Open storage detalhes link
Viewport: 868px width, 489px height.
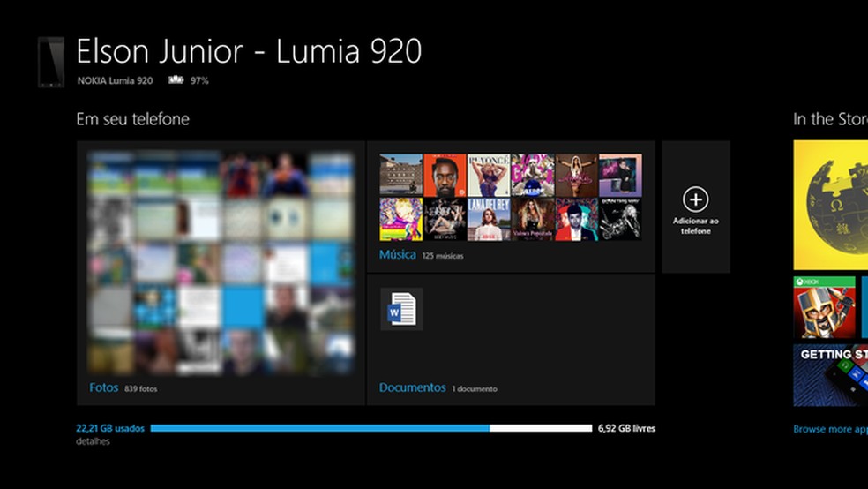(93, 441)
